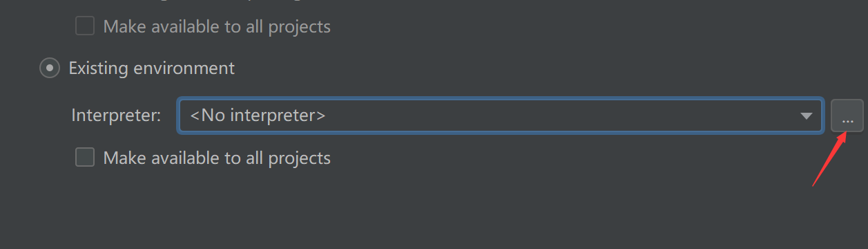Select the Existing environment radio button
The image size is (868, 249).
(x=49, y=68)
